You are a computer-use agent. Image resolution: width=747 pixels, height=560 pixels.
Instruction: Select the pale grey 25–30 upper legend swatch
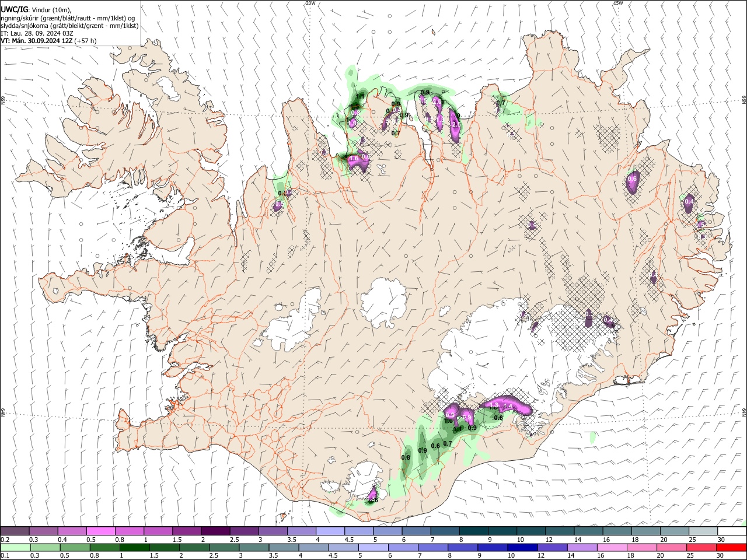[x=703, y=531]
